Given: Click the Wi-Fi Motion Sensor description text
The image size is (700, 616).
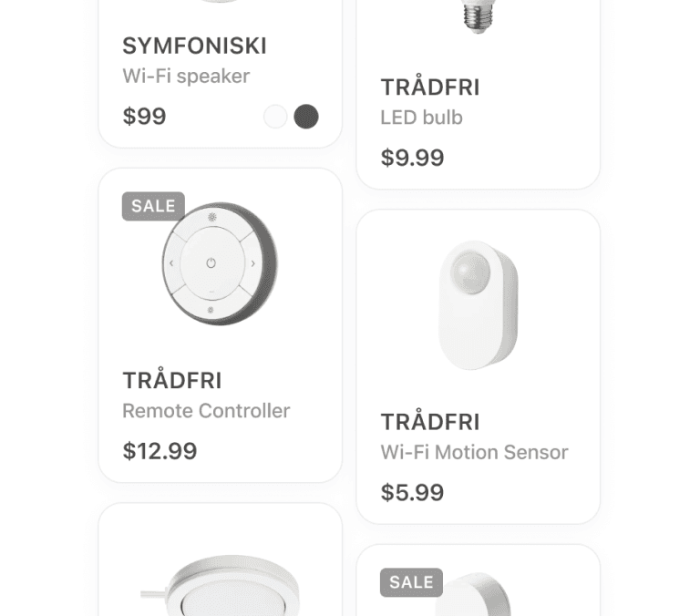Looking at the screenshot, I should coord(474,452).
